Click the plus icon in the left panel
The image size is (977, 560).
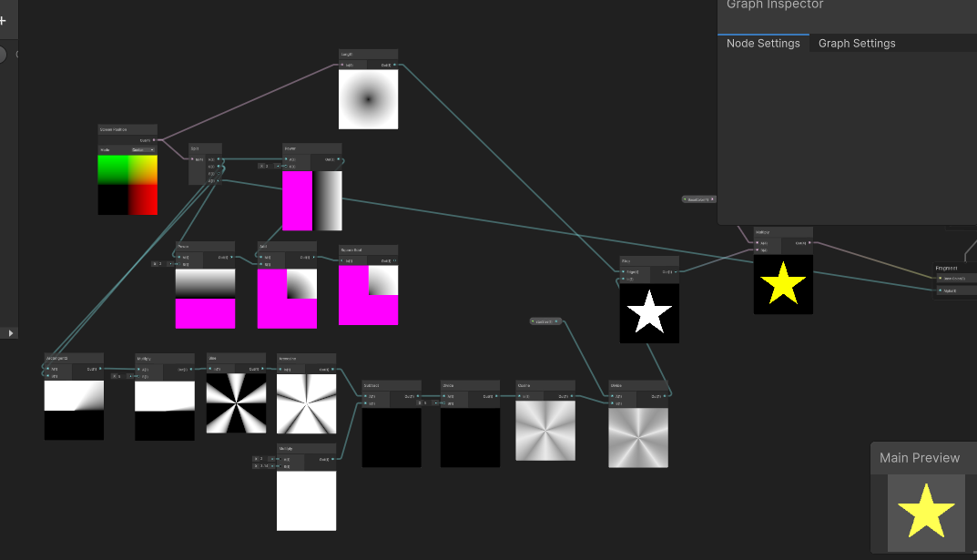click(3, 20)
